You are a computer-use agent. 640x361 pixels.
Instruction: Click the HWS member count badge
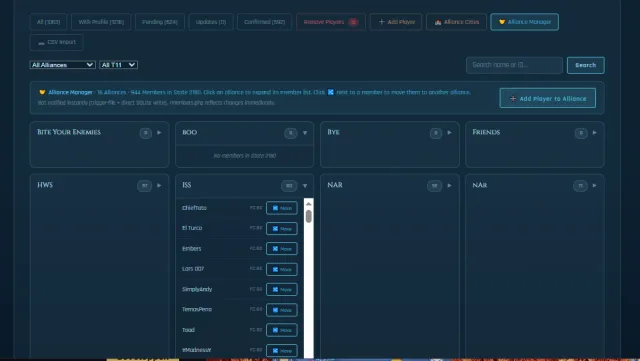144,186
